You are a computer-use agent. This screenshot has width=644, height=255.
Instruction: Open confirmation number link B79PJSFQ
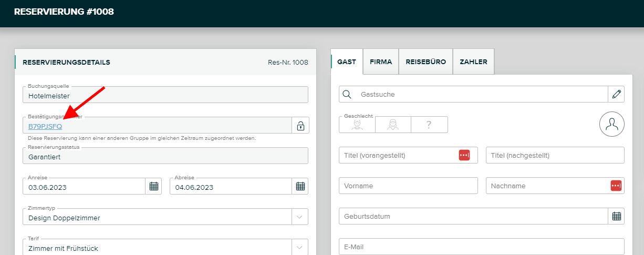(45, 126)
